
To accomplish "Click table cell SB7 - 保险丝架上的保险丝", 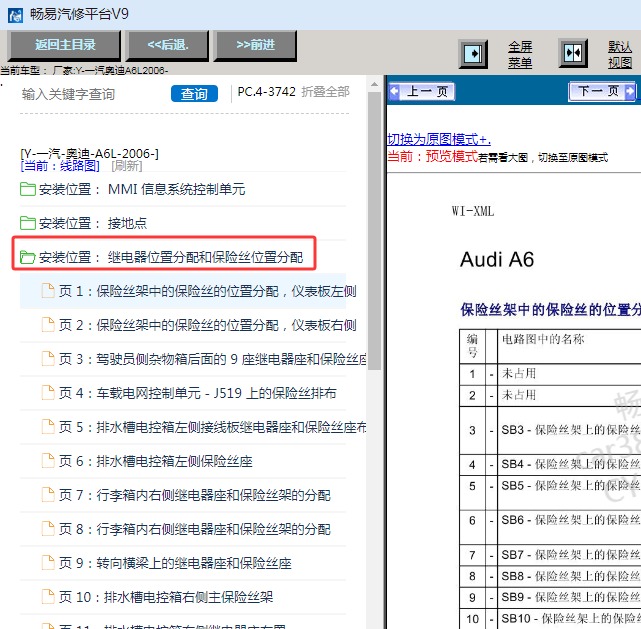I will click(x=570, y=555).
